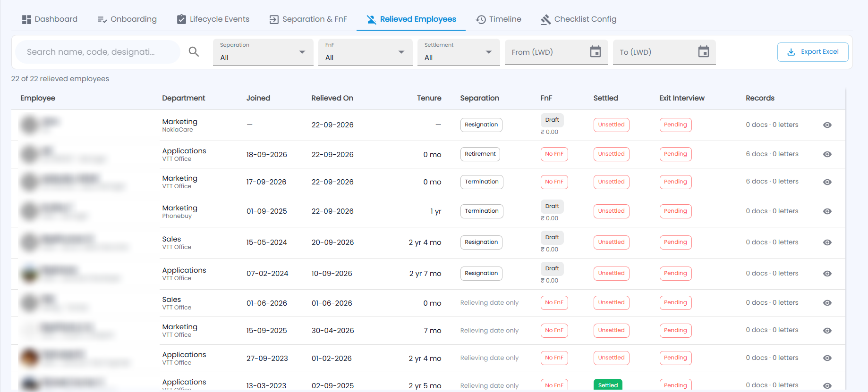This screenshot has width=868, height=392.
Task: Switch to the Dashboard tab
Action: pos(50,19)
